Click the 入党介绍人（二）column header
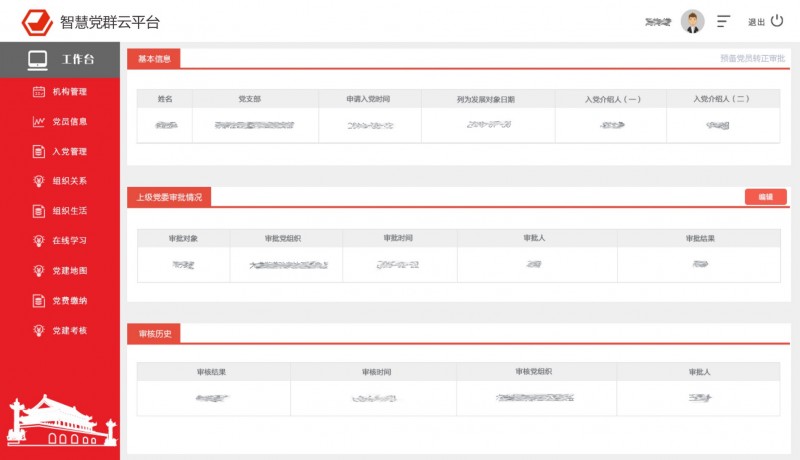 721,99
